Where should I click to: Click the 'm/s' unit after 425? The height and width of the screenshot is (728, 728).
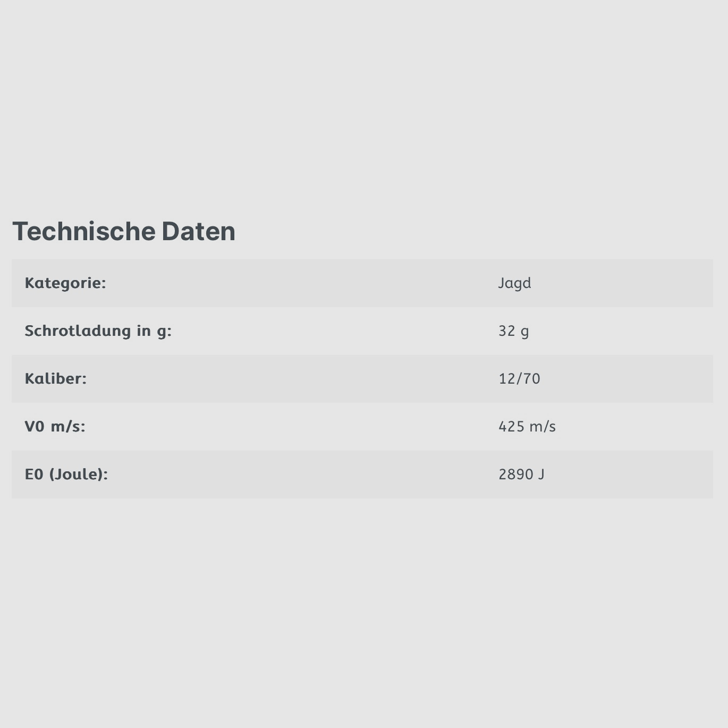[543, 426]
